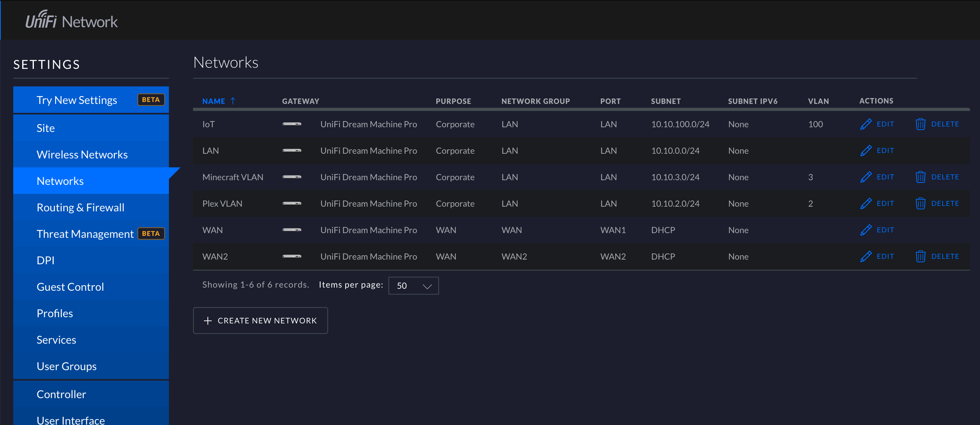Click the gateway device icon in LAN row
The image size is (980, 425).
292,151
